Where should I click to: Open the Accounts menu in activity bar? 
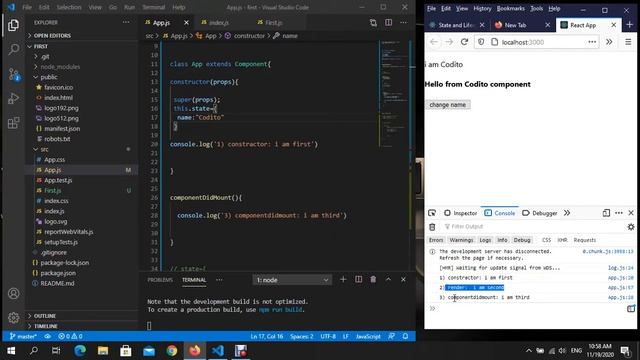13,293
